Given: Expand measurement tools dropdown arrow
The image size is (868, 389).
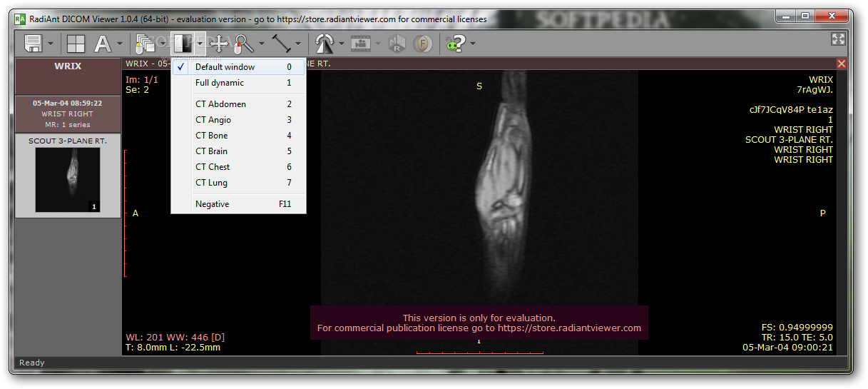Looking at the screenshot, I should click(x=298, y=44).
